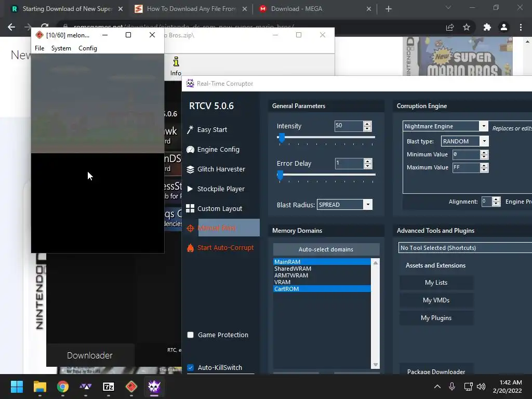This screenshot has width=532, height=399.
Task: Open the Chrome profile avatar
Action: point(504,27)
